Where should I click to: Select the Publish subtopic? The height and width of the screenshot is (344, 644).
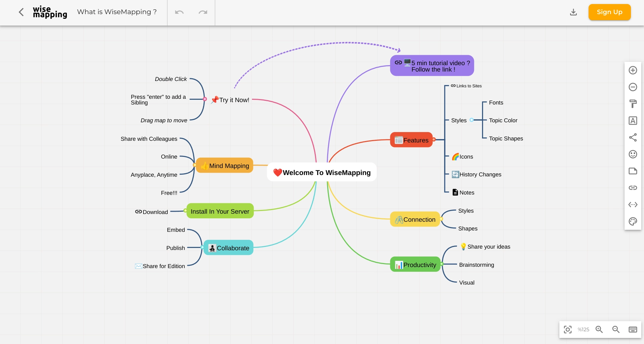click(x=175, y=248)
